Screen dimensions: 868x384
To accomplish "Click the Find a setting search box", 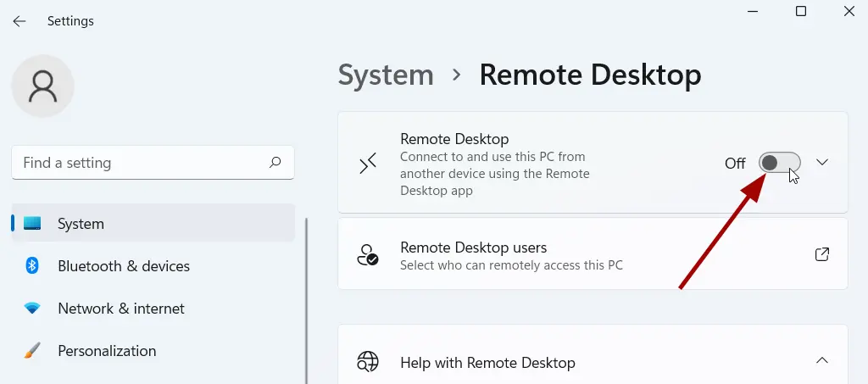I will point(153,163).
